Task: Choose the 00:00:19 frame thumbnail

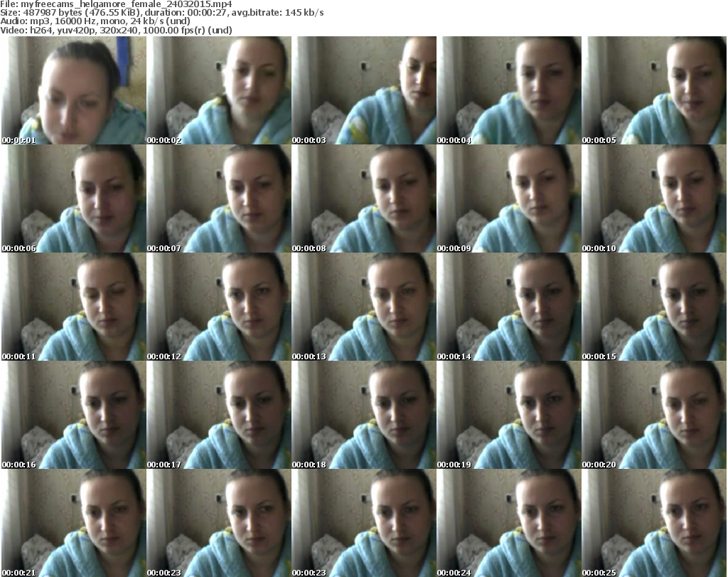Action: coord(509,415)
